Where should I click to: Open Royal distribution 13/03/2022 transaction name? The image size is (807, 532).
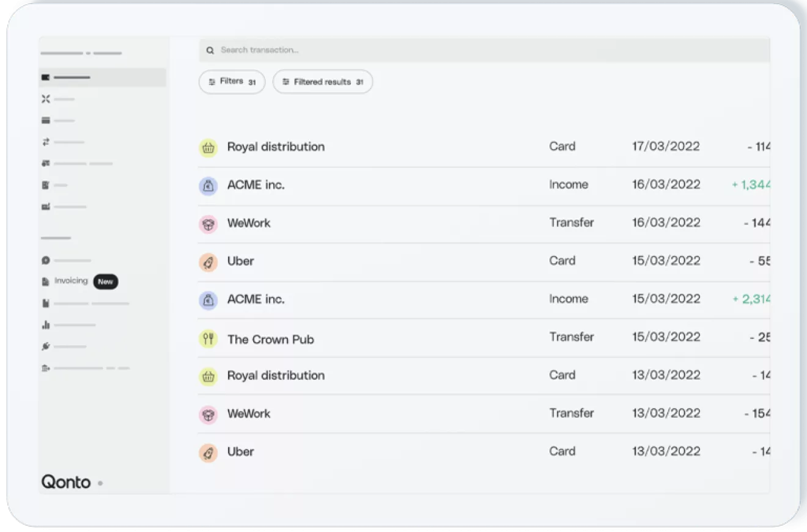[276, 375]
